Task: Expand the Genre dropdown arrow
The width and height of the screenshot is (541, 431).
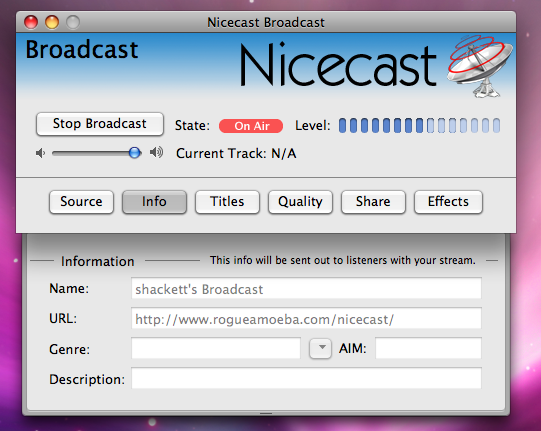Action: pyautogui.click(x=321, y=349)
